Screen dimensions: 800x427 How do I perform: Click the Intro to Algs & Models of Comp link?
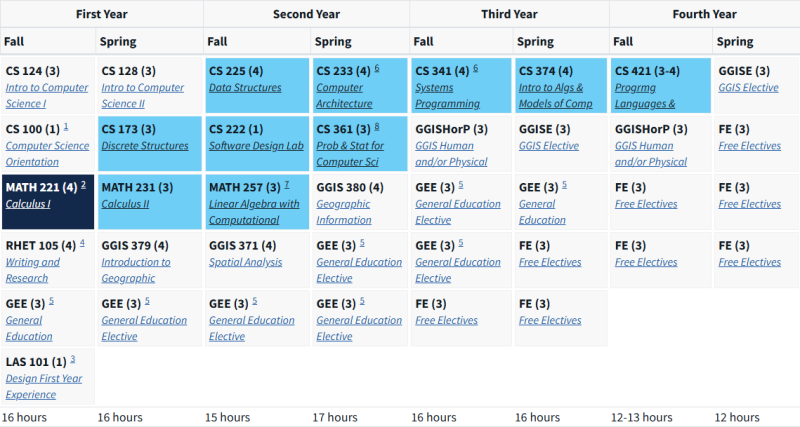[555, 95]
